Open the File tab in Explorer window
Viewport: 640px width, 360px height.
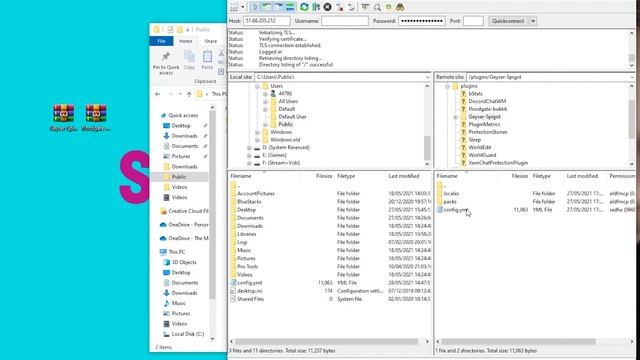click(161, 41)
